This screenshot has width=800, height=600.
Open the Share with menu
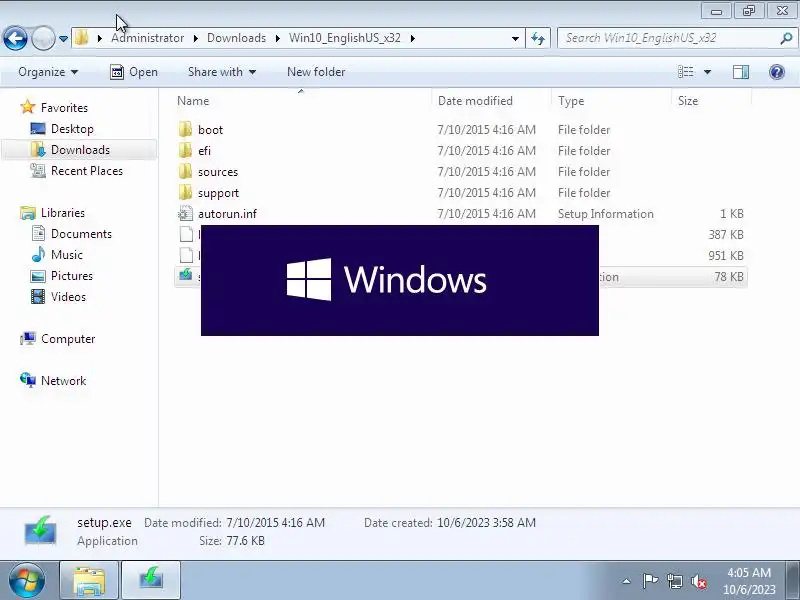tap(221, 72)
